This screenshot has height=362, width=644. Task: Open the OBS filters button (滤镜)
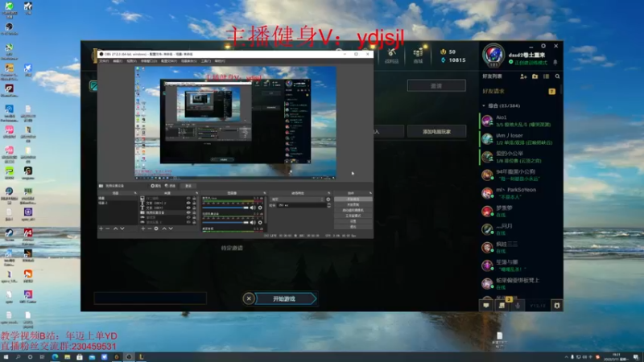(170, 186)
